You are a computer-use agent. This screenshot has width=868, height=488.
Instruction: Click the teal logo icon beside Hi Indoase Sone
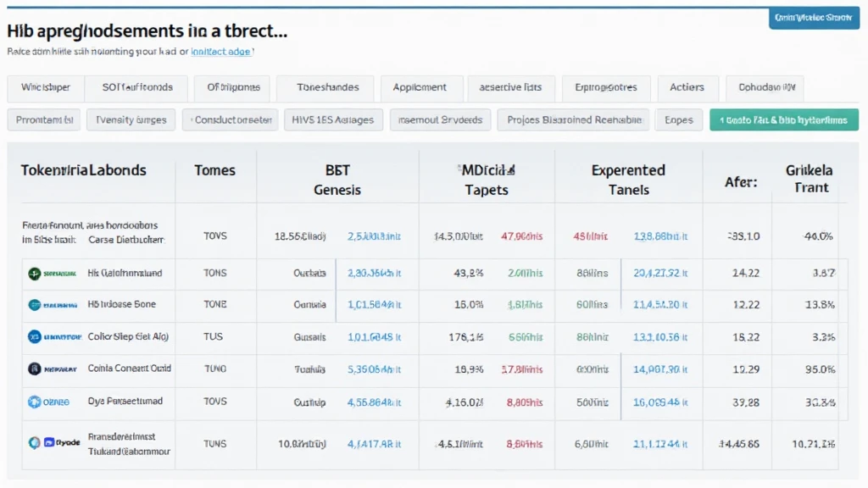(x=35, y=304)
